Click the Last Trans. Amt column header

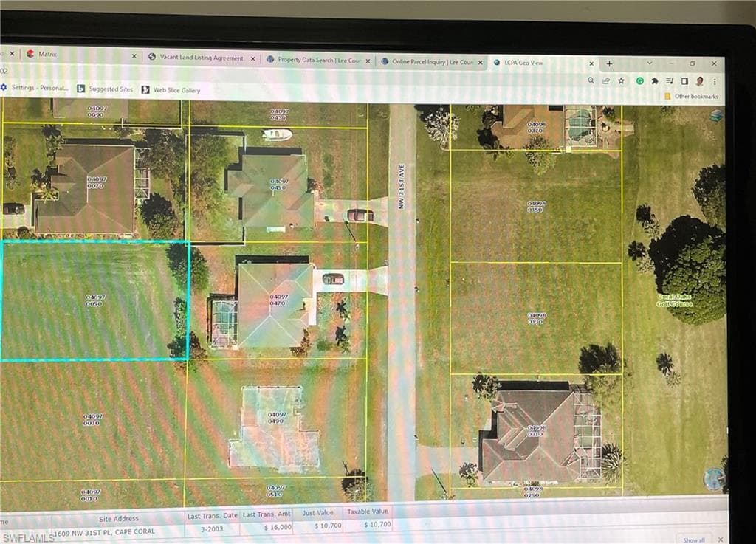coord(267,514)
